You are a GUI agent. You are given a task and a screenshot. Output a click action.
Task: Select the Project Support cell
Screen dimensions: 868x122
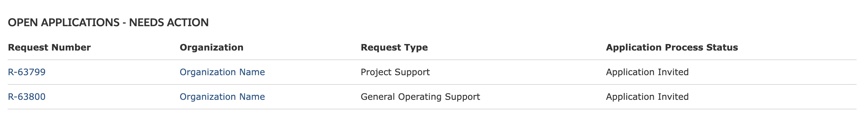[395, 72]
